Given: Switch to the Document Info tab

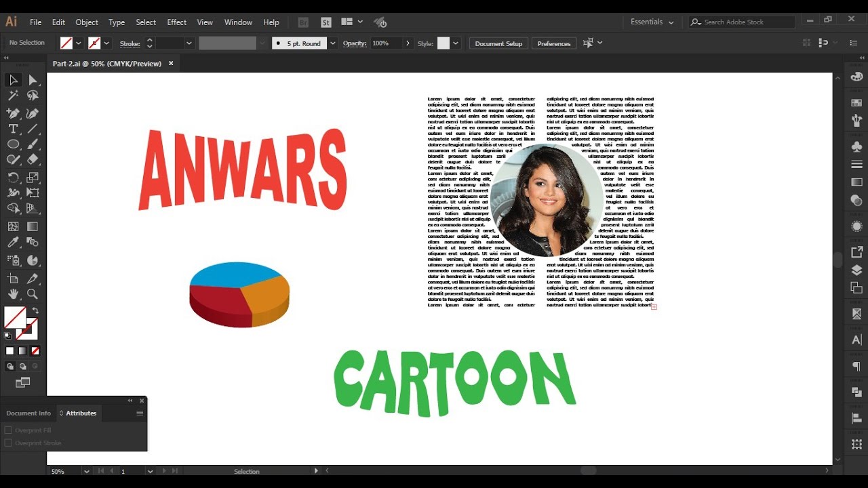Looking at the screenshot, I should click(x=28, y=413).
